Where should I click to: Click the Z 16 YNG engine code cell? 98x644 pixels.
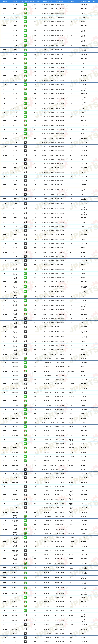(84, 563)
